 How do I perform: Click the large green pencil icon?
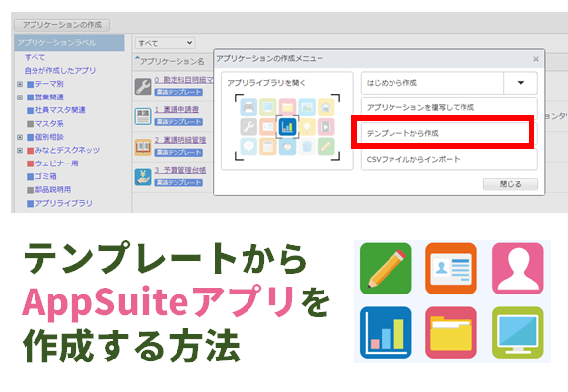pos(386,269)
